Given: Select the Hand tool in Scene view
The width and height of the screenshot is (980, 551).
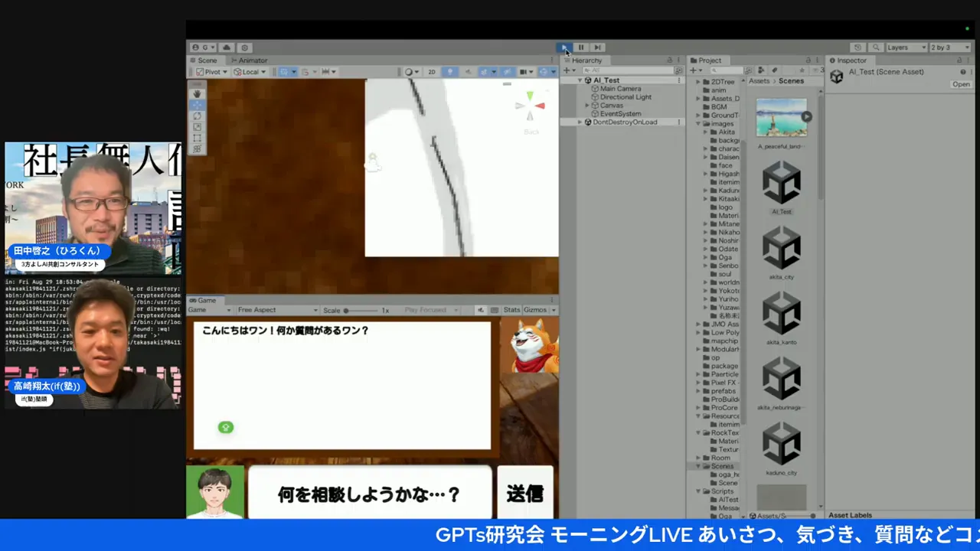Looking at the screenshot, I should coord(198,93).
